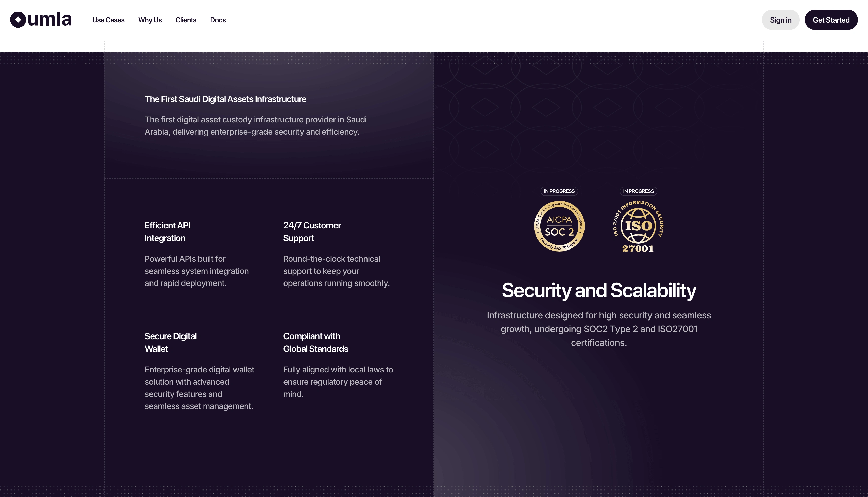The image size is (868, 497).
Task: Click the Umla logo in the header
Action: coord(41,20)
